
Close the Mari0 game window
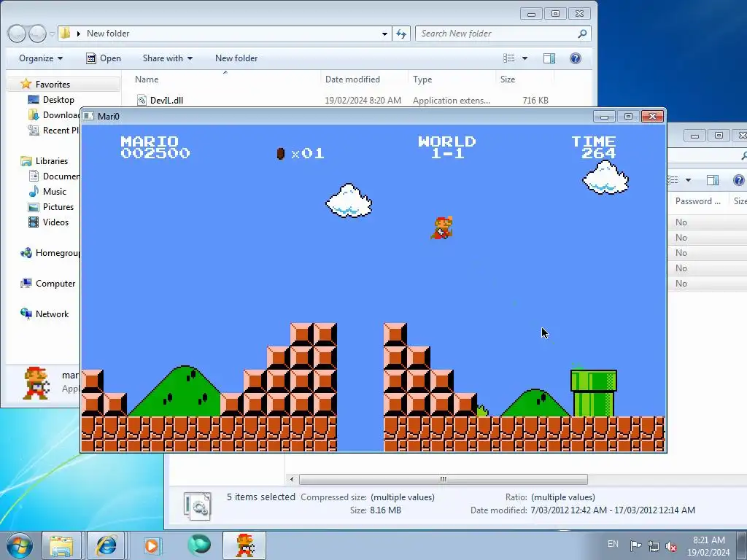tap(652, 116)
